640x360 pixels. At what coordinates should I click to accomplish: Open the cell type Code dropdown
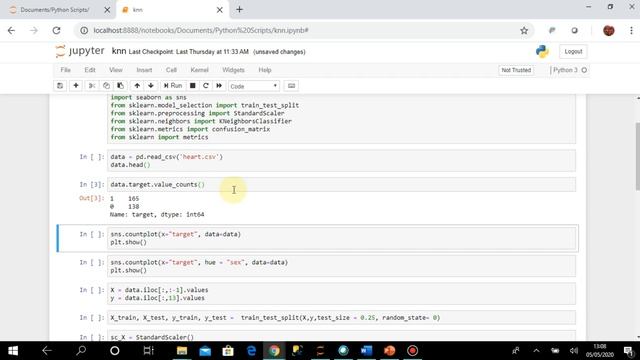click(x=253, y=86)
